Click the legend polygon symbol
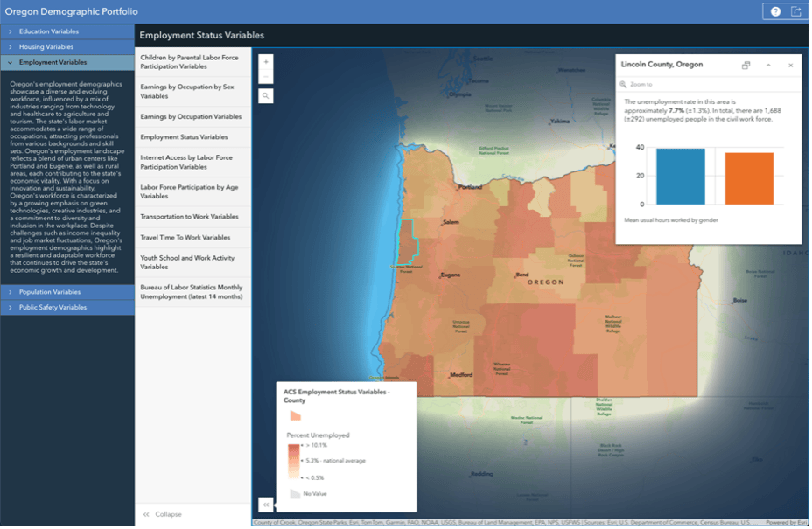This screenshot has width=812, height=529. tap(296, 417)
